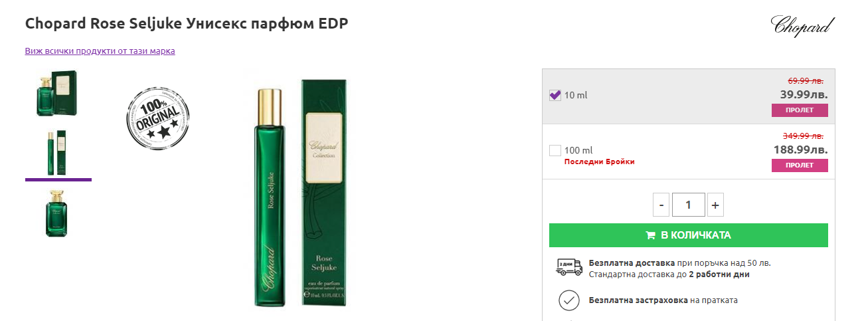Click the quantity input field

[688, 205]
